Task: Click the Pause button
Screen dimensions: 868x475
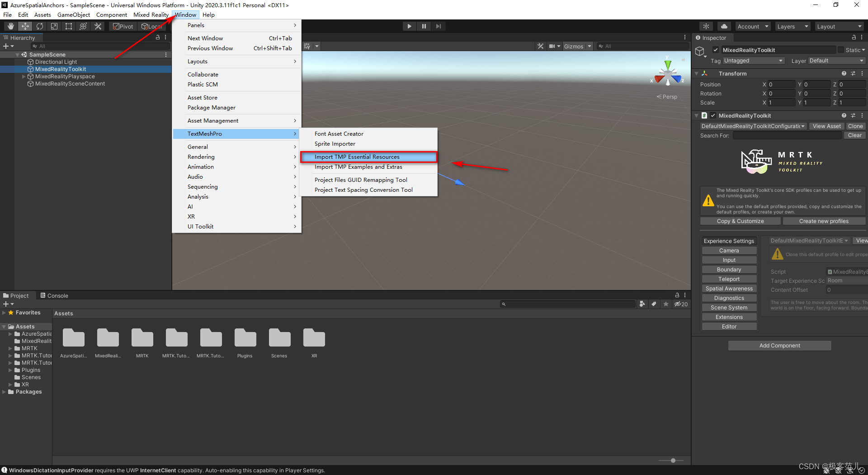Action: click(x=424, y=26)
